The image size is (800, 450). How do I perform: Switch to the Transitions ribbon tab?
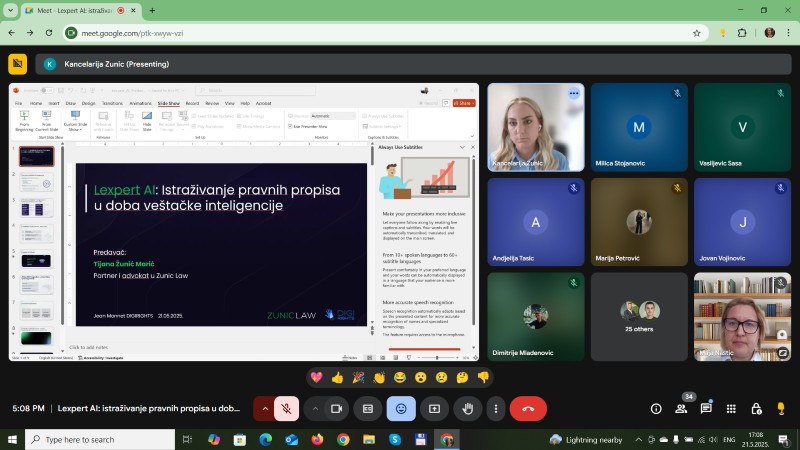pos(112,103)
